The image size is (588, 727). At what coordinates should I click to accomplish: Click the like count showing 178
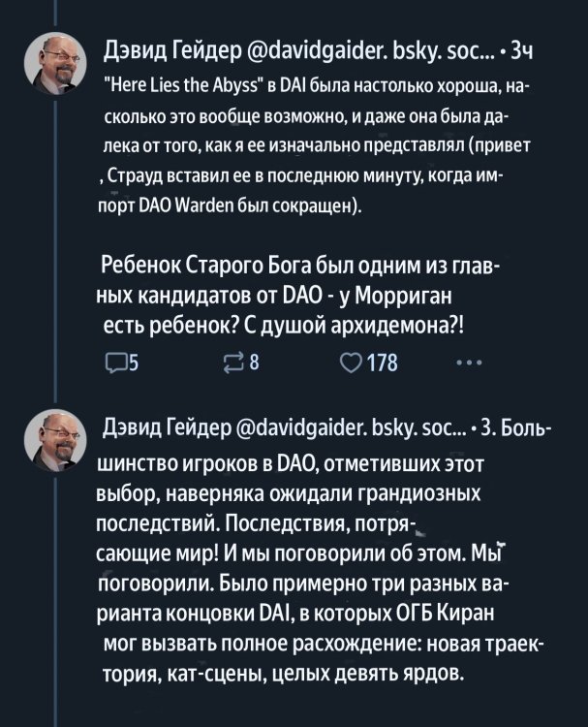(381, 364)
